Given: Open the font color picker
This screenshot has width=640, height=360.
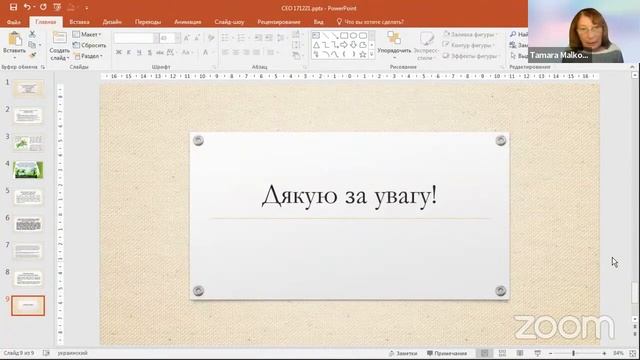Looking at the screenshot, I should 207,52.
